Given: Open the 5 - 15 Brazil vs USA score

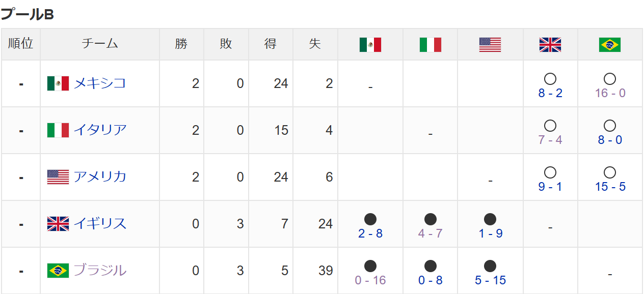Looking at the screenshot, I should (490, 280).
